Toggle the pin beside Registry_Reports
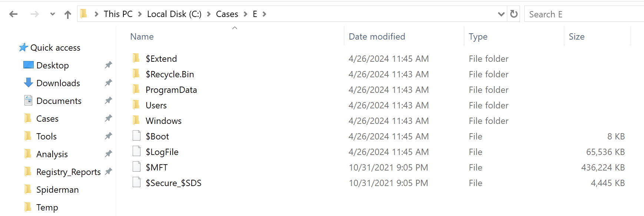 pos(108,172)
